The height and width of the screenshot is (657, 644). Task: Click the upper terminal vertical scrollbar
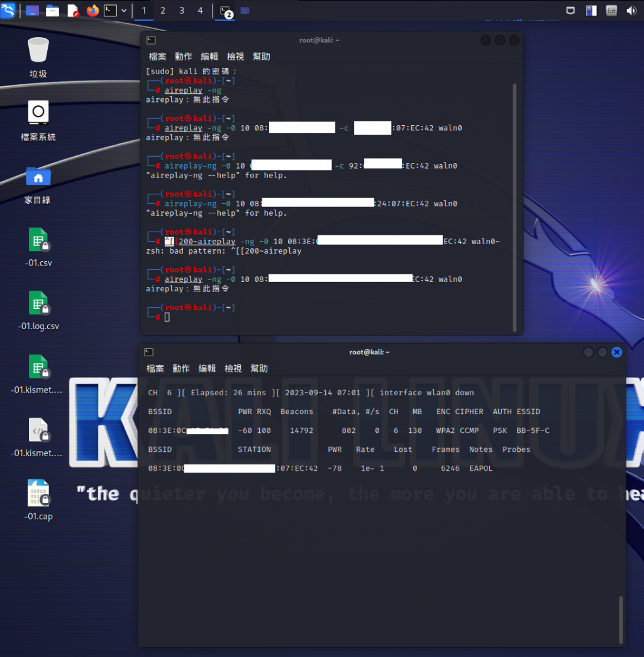pyautogui.click(x=514, y=208)
